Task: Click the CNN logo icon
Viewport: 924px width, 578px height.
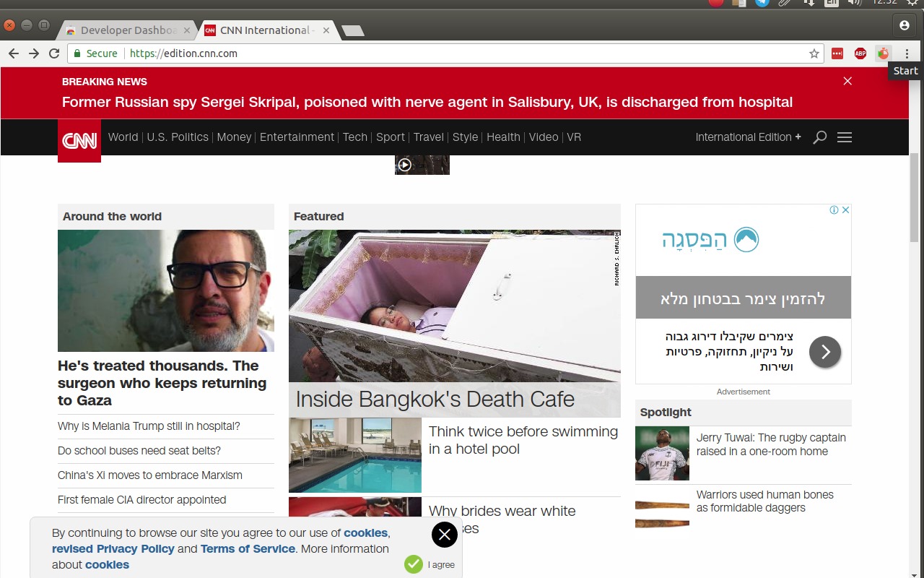Action: [79, 140]
